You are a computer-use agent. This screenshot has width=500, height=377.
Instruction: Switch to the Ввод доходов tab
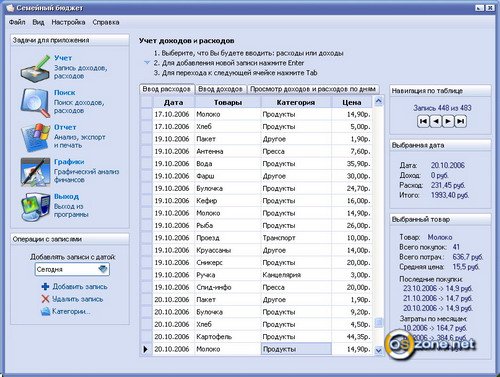click(220, 89)
